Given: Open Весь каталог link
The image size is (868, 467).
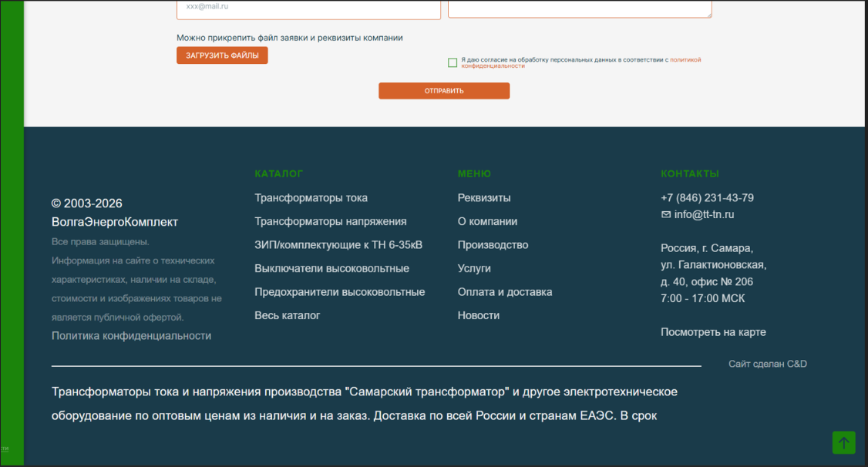Looking at the screenshot, I should pos(288,315).
